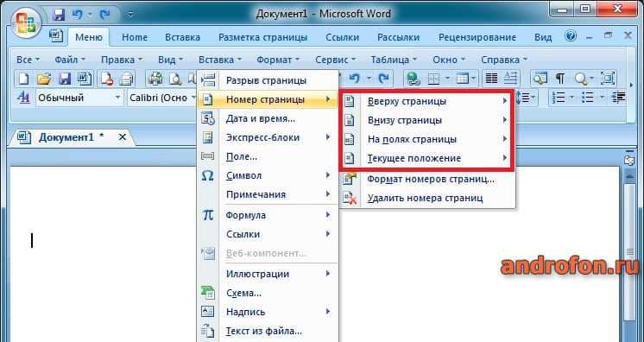Insert hyperlink globe icon
This screenshot has width=644, height=342.
click(x=413, y=78)
